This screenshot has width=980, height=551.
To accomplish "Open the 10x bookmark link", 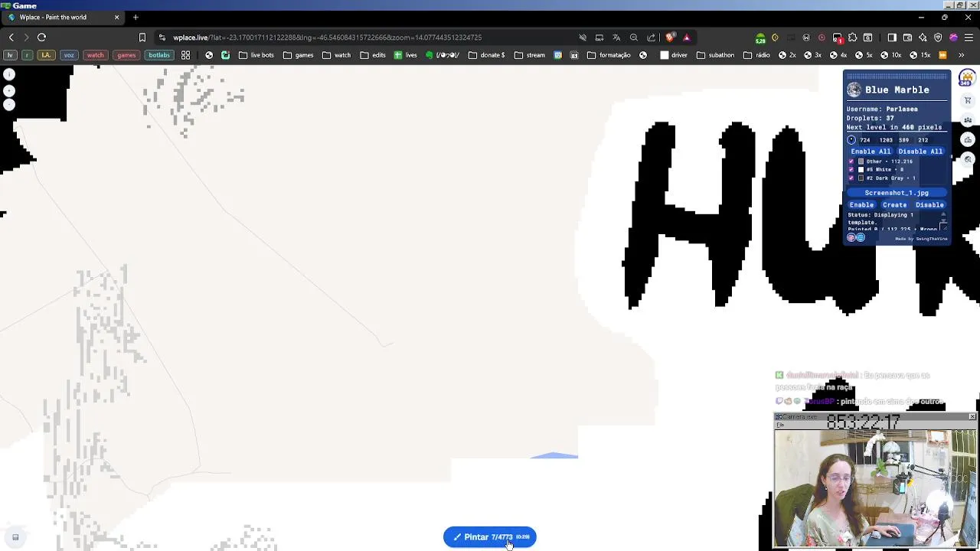I will pos(890,55).
